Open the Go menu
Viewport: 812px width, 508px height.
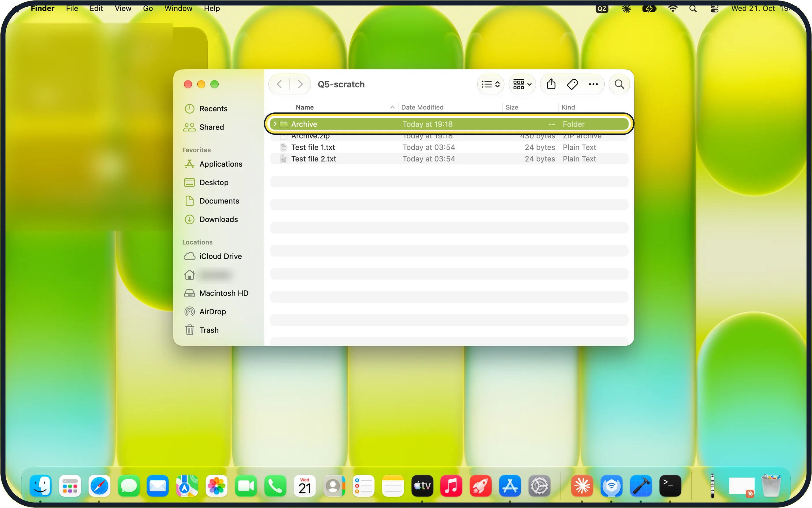click(148, 8)
